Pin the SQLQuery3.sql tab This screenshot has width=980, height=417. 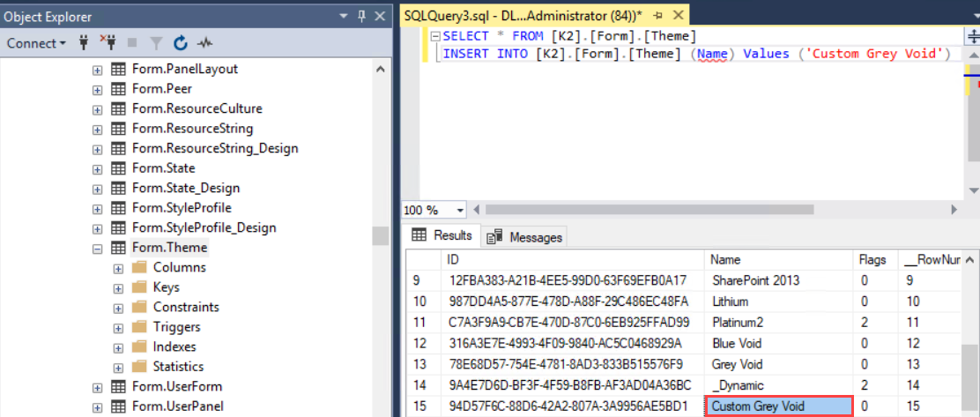pyautogui.click(x=657, y=16)
